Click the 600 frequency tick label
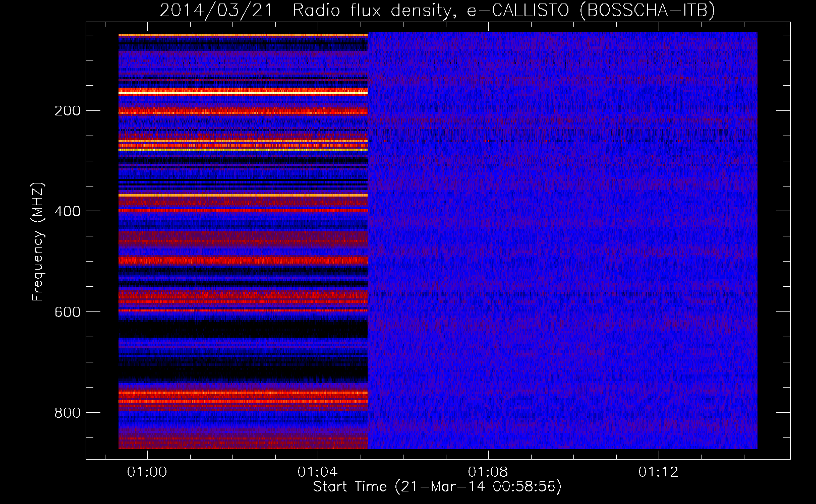The width and height of the screenshot is (816, 504). [68, 312]
